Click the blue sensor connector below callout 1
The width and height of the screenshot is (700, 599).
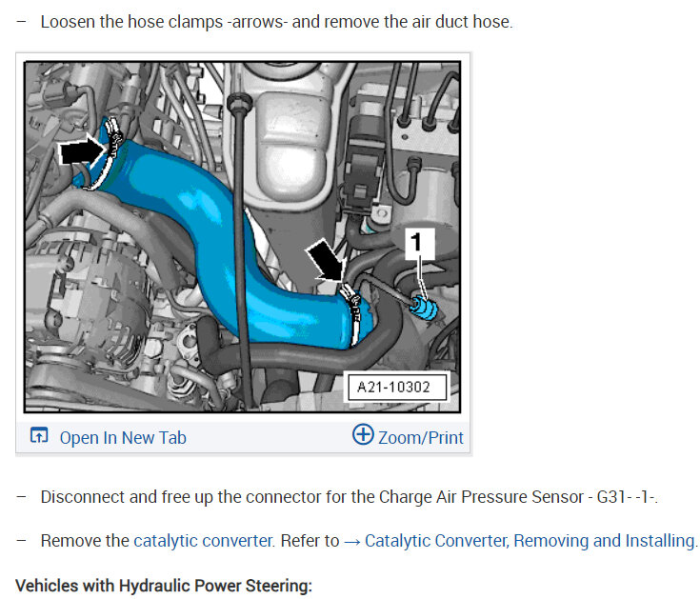click(422, 308)
